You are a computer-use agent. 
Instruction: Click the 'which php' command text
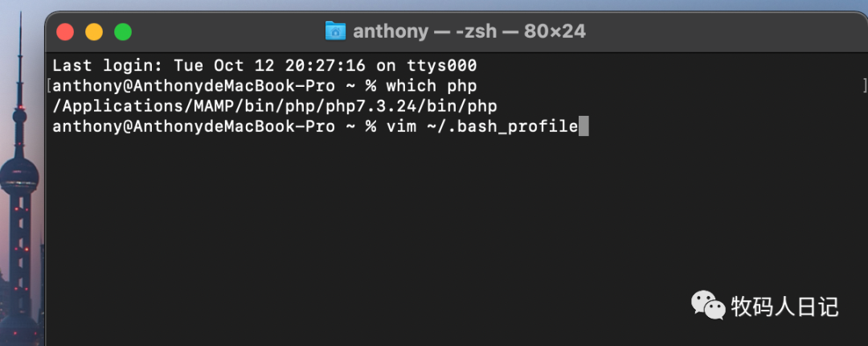click(434, 85)
